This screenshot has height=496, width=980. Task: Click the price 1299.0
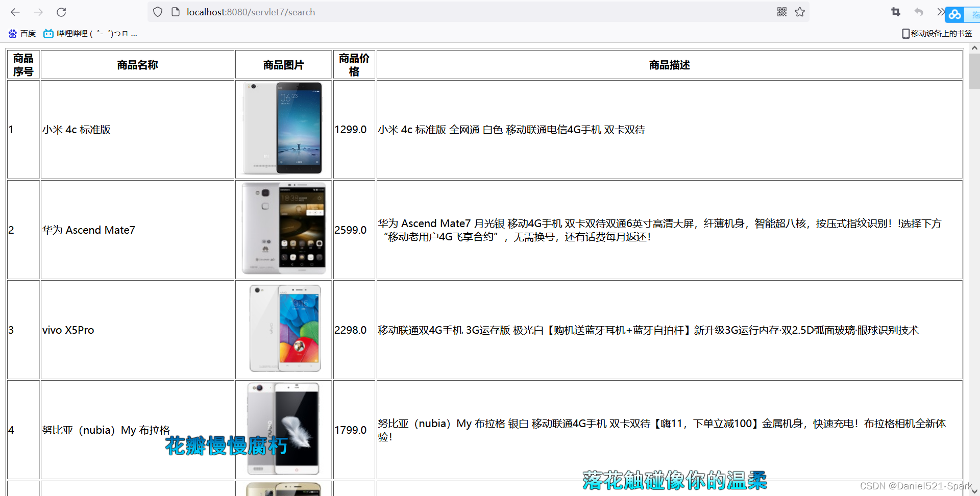click(x=351, y=130)
